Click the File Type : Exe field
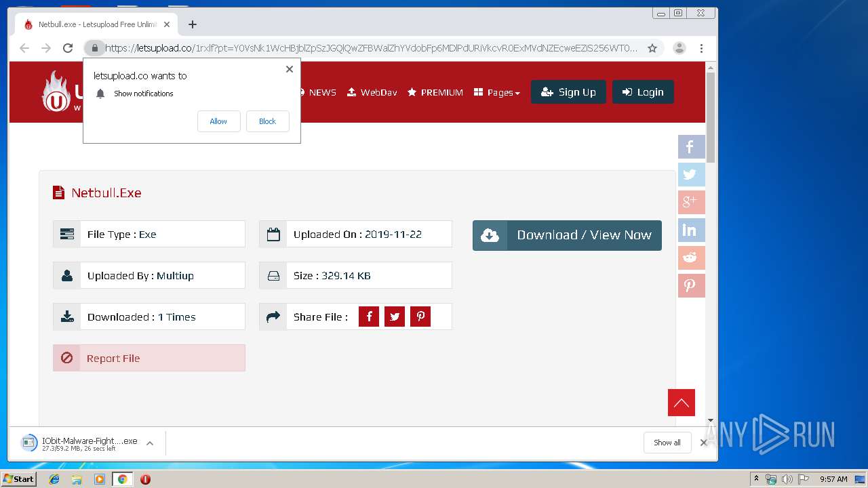868x488 pixels. tap(149, 234)
